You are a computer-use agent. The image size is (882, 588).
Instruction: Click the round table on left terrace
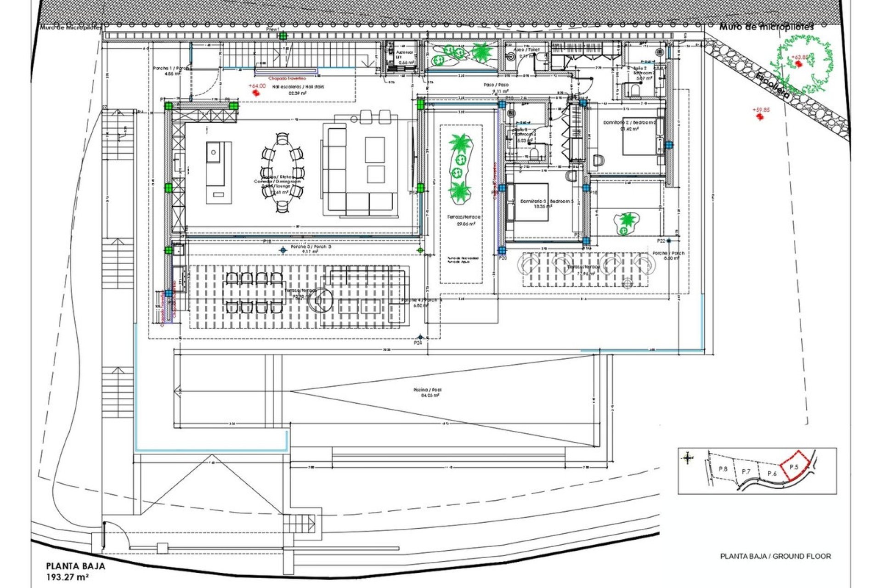click(x=320, y=301)
